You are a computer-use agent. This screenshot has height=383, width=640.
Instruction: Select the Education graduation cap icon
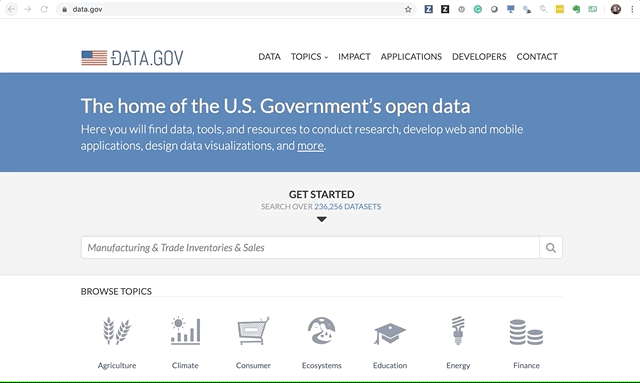point(390,334)
